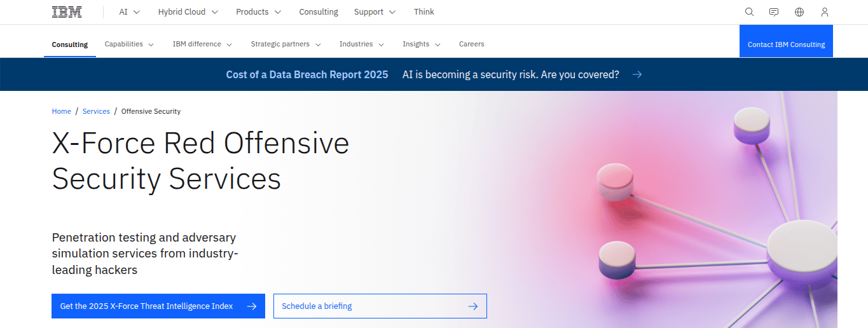The image size is (868, 328).
Task: Open the Think menu item
Action: coord(424,12)
